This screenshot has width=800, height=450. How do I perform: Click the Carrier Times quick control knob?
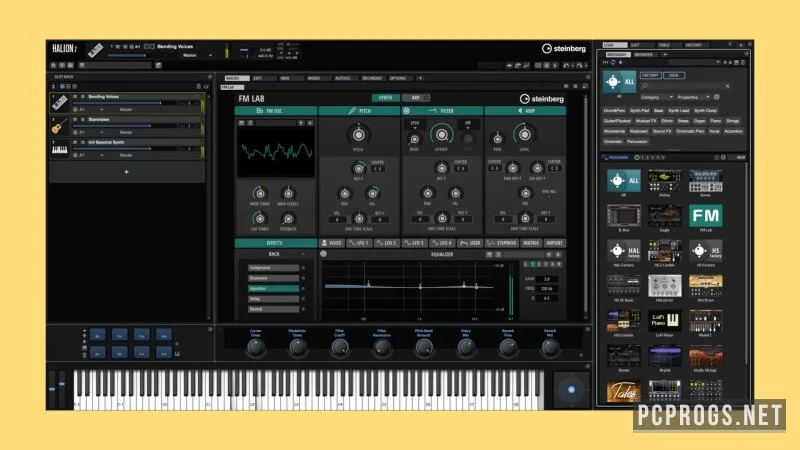click(256, 347)
